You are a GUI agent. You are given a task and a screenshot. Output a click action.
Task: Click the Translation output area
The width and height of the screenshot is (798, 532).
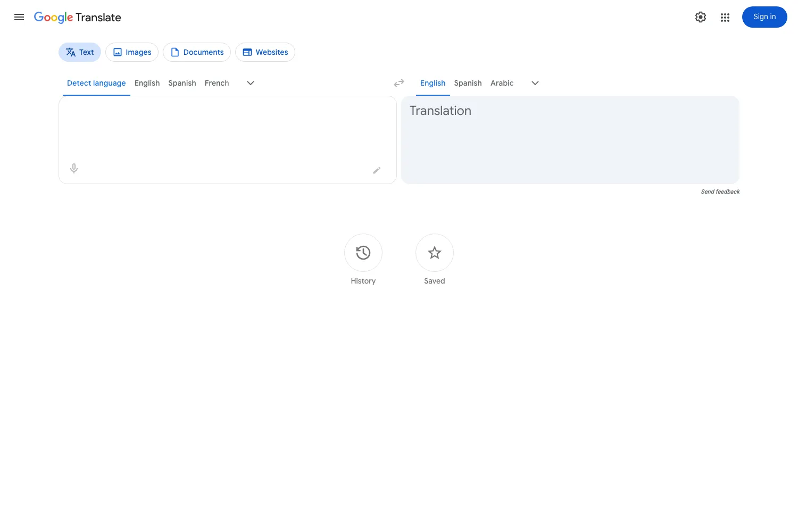coord(570,140)
